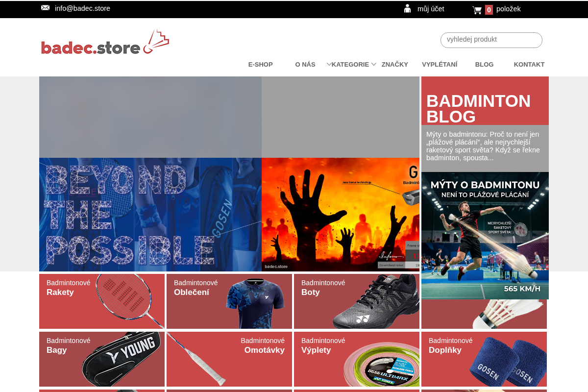
Task: Open the KATEGORIE menu item
Action: click(x=350, y=64)
